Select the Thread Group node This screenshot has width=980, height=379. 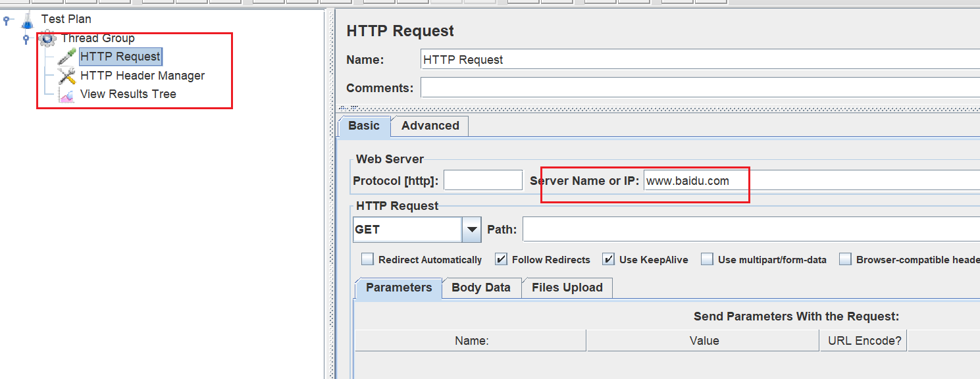pos(97,38)
